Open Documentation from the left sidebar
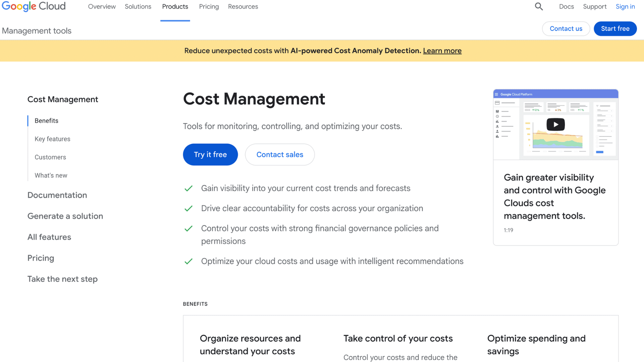Screen dimensions: 644x362 coord(57,195)
